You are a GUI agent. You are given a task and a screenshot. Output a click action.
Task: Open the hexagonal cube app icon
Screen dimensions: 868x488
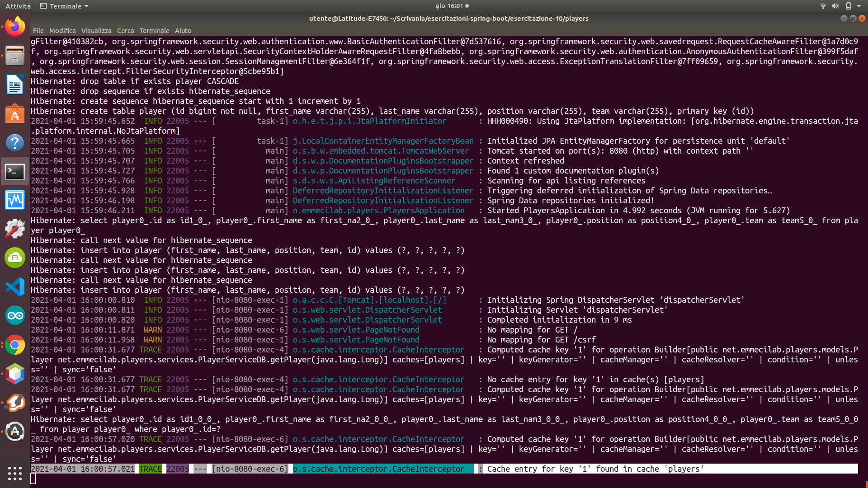(x=15, y=374)
